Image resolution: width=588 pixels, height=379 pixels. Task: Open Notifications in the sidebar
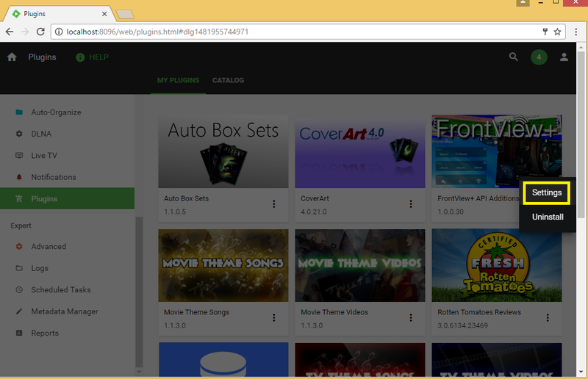point(67,177)
